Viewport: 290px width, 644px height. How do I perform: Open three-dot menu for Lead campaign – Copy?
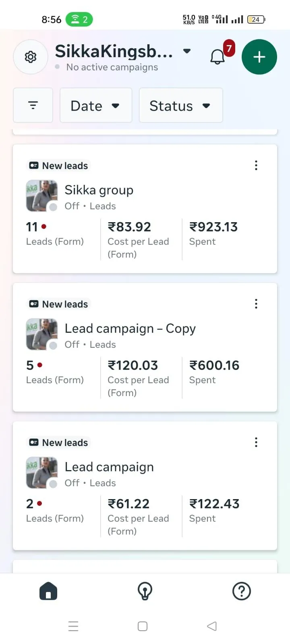[256, 304]
